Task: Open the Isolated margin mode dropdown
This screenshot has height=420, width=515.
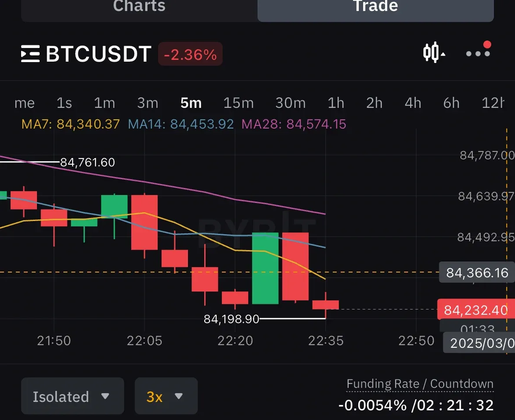Action: (72, 396)
